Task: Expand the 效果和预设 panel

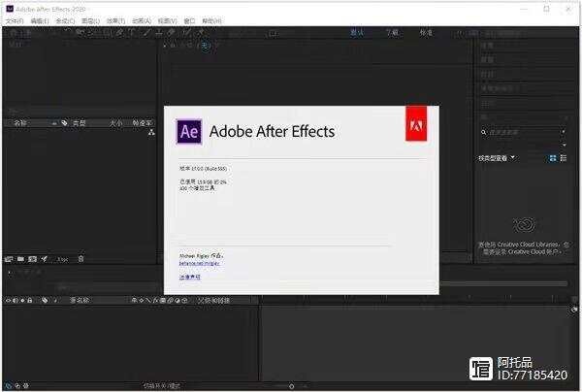Action: [x=500, y=88]
